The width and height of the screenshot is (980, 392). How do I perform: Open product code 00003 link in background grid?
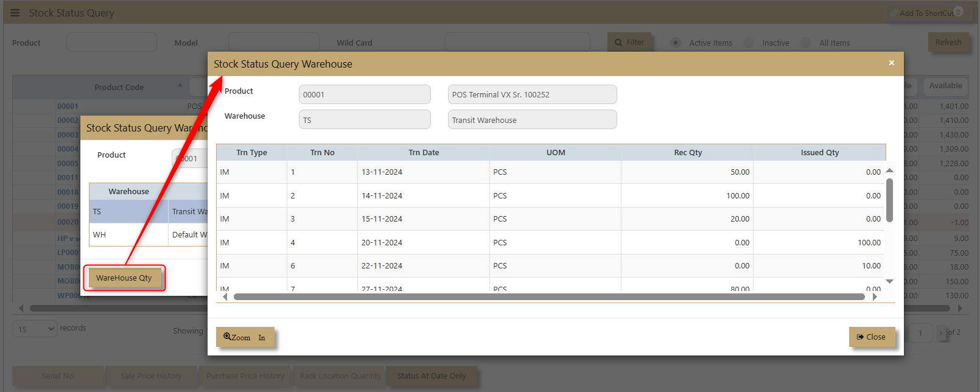[x=68, y=135]
